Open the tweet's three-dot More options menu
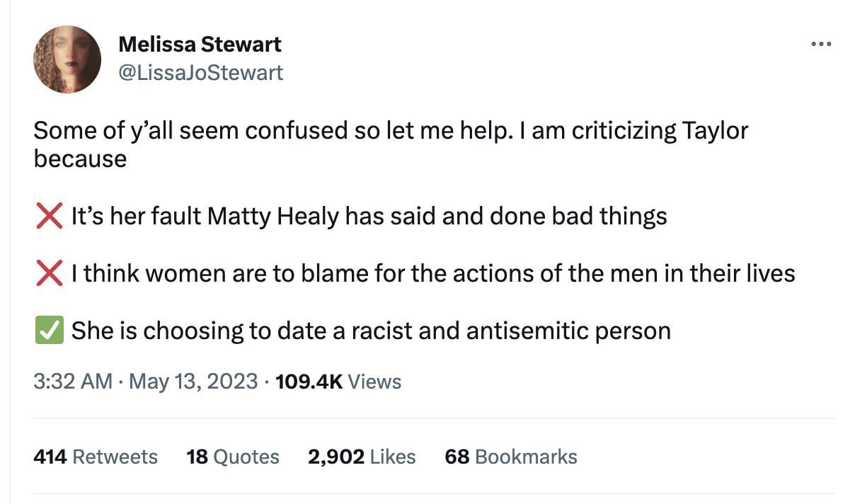This screenshot has width=855, height=504. pos(821,44)
